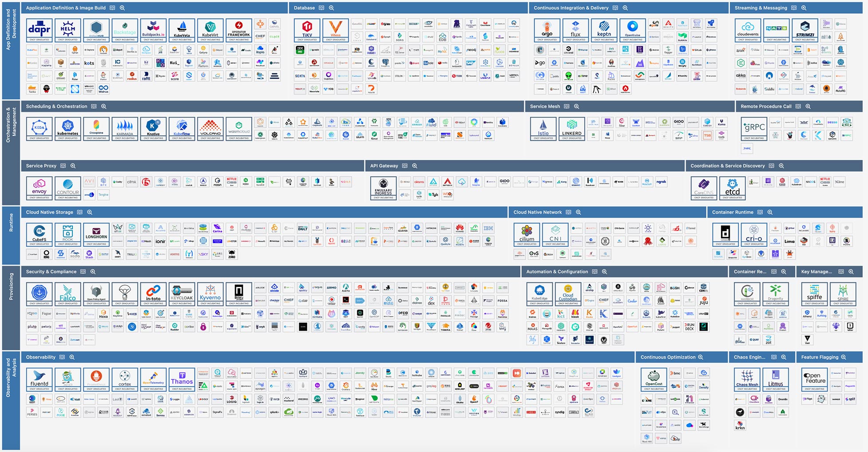Image resolution: width=868 pixels, height=452 pixels.
Task: Open the in-toto project card
Action: pos(153,294)
